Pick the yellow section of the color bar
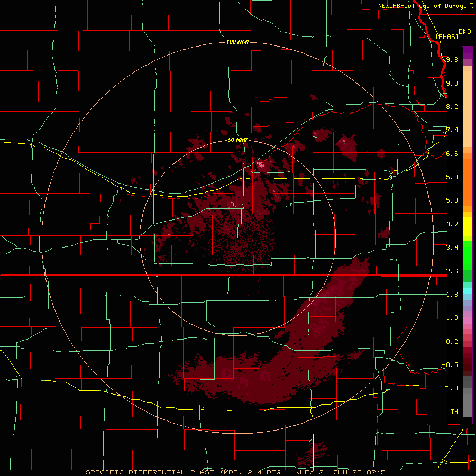Image resolution: width=476 pixels, height=476 pixels. pos(467,226)
